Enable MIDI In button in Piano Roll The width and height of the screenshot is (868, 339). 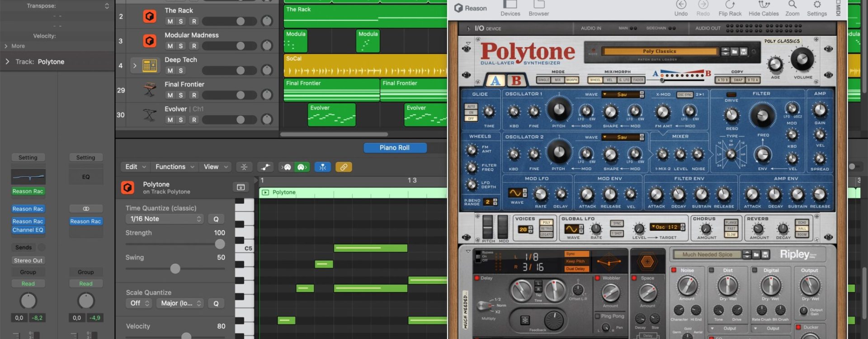pos(287,167)
